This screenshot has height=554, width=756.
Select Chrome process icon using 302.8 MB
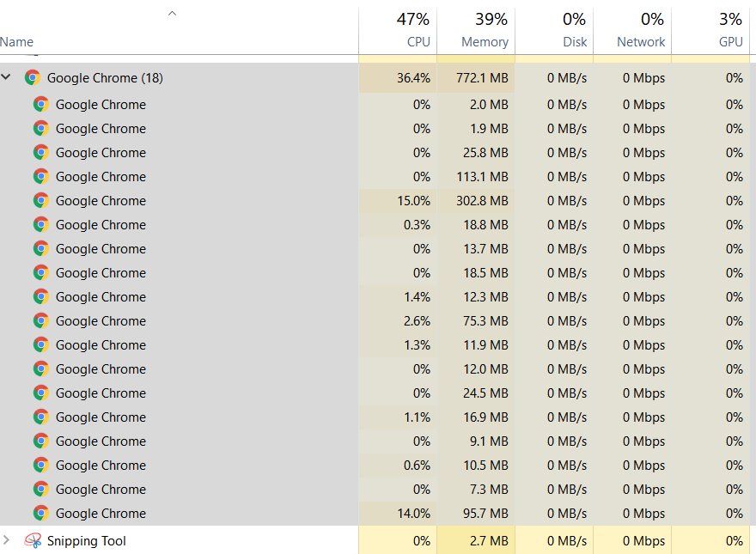(x=41, y=200)
